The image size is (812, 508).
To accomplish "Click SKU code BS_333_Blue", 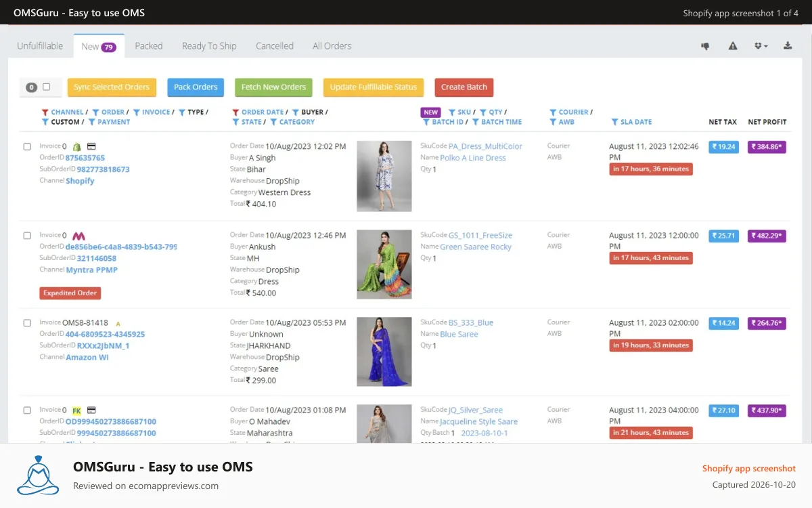I will tap(471, 323).
